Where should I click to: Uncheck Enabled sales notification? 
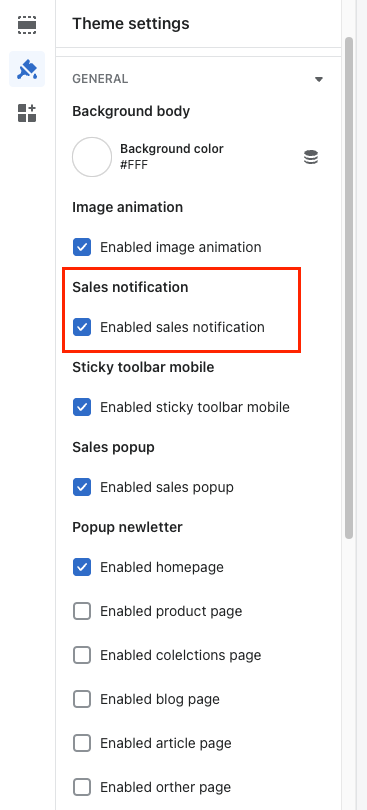[82, 327]
